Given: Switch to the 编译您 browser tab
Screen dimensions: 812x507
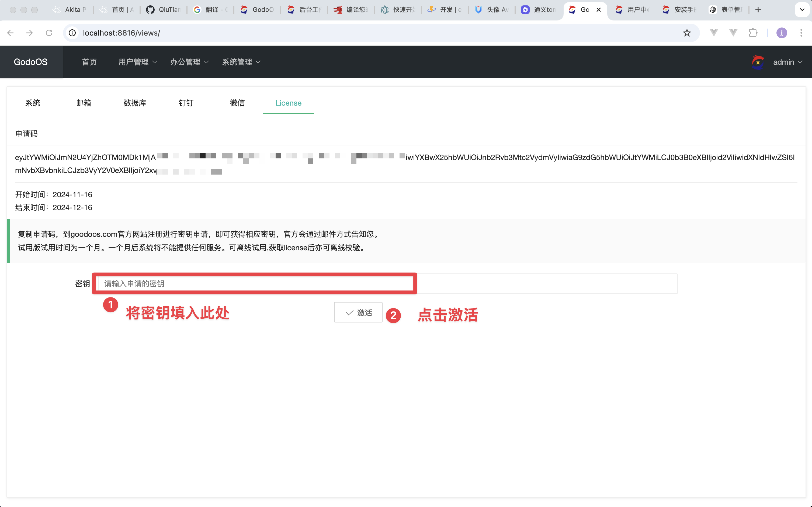Looking at the screenshot, I should pyautogui.click(x=351, y=10).
